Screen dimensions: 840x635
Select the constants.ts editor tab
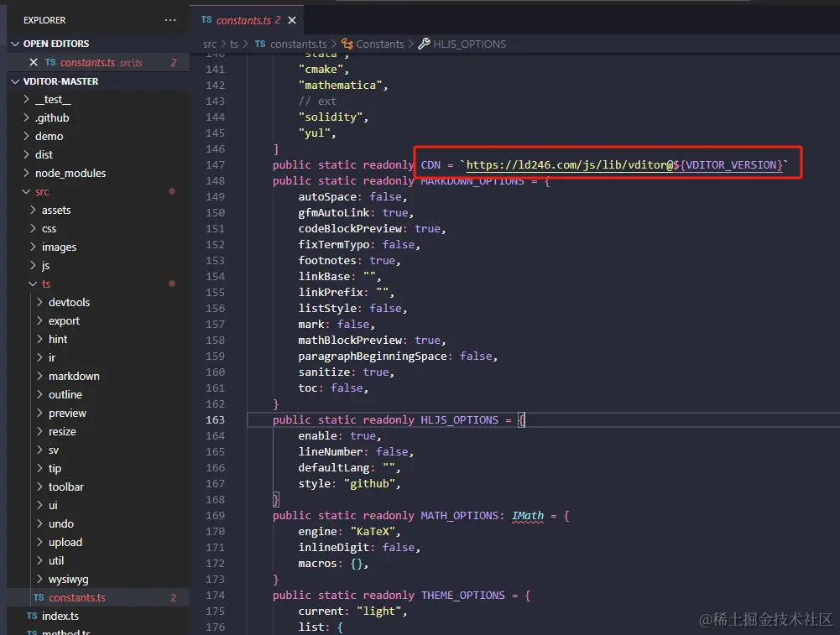tap(248, 20)
